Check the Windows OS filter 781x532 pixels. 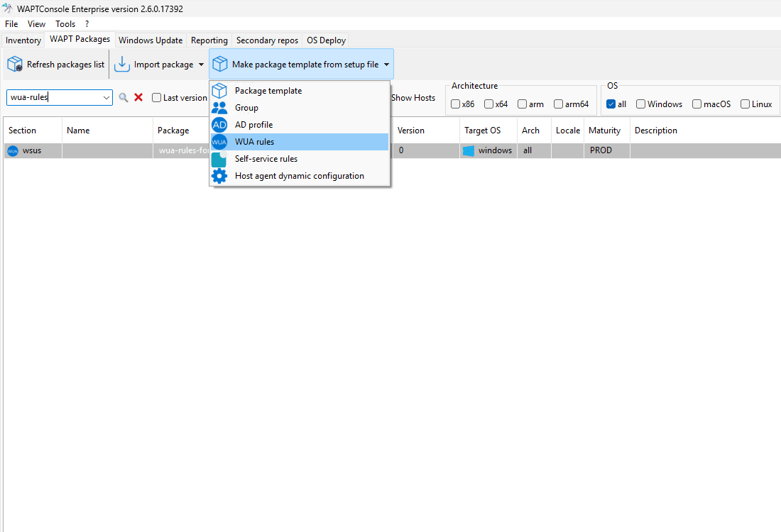tap(640, 104)
